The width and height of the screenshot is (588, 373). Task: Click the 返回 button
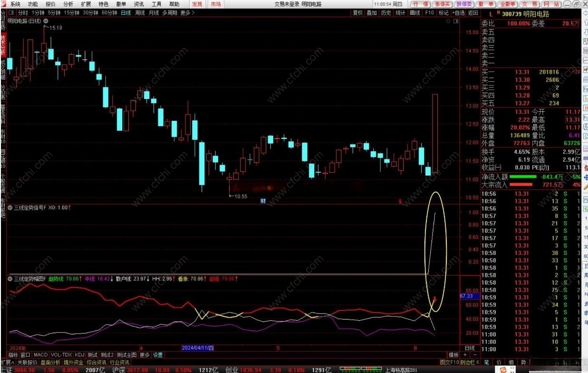[472, 13]
